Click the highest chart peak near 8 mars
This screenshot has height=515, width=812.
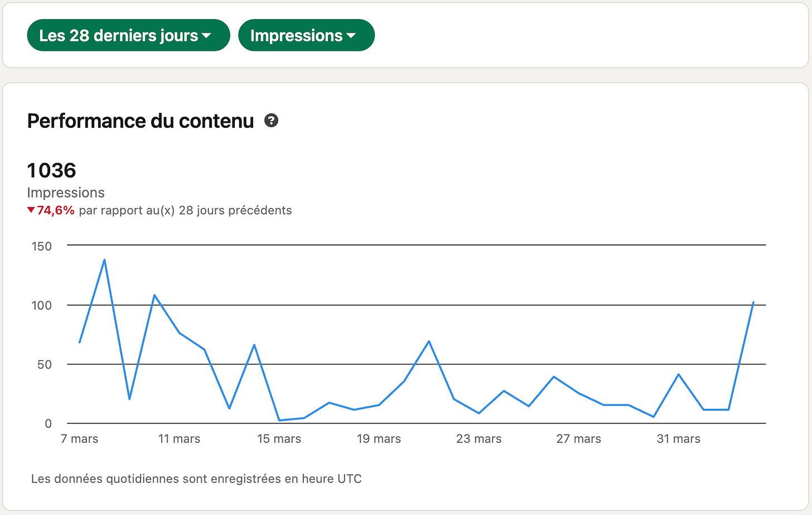(104, 259)
